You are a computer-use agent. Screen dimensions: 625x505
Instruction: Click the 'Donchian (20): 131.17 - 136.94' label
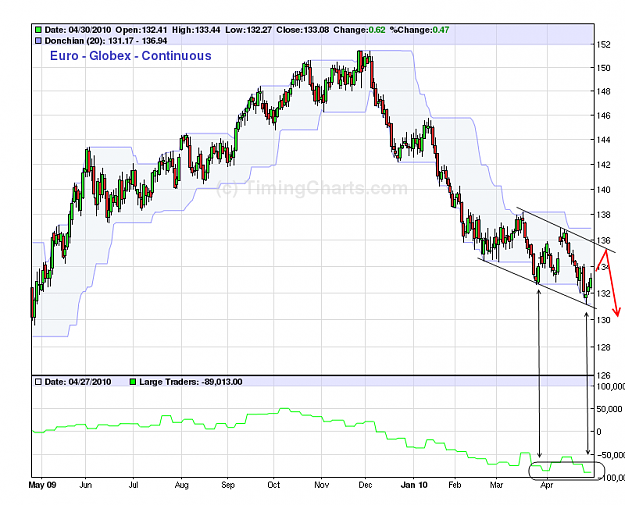pyautogui.click(x=106, y=41)
